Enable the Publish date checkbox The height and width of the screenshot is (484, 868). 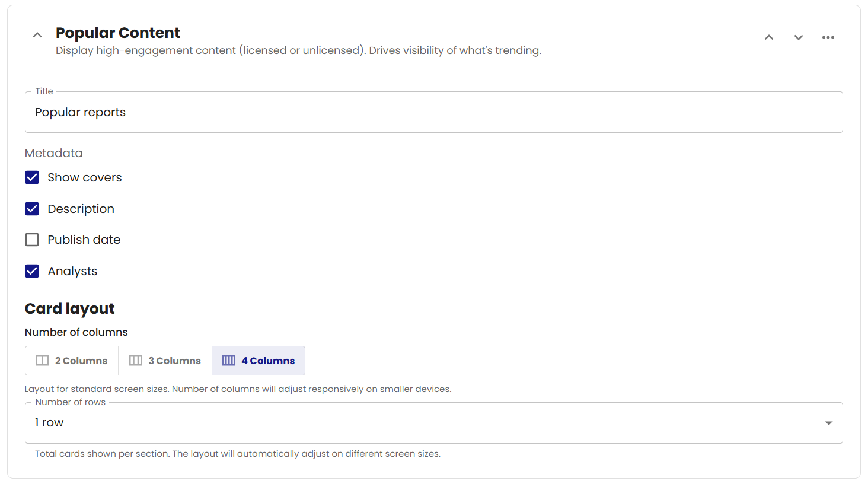pos(32,240)
